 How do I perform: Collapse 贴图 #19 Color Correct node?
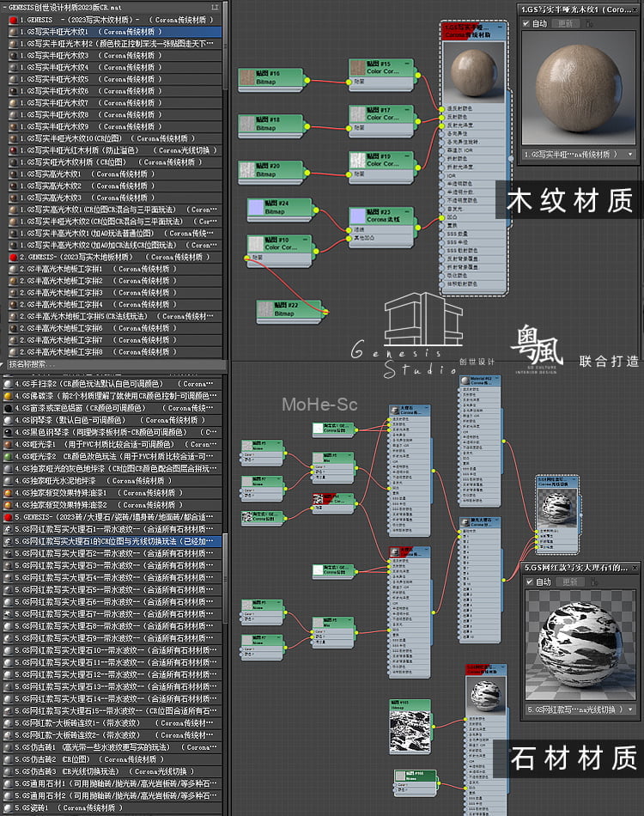point(407,156)
